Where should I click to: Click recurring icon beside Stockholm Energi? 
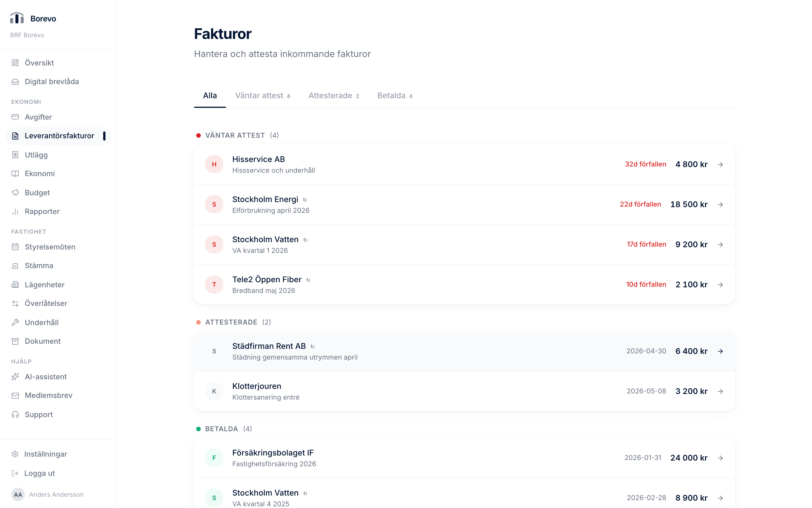click(305, 200)
